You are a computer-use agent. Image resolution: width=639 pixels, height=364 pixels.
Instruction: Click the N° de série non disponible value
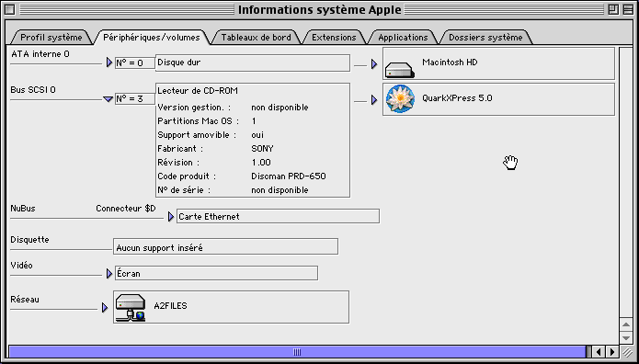point(280,190)
